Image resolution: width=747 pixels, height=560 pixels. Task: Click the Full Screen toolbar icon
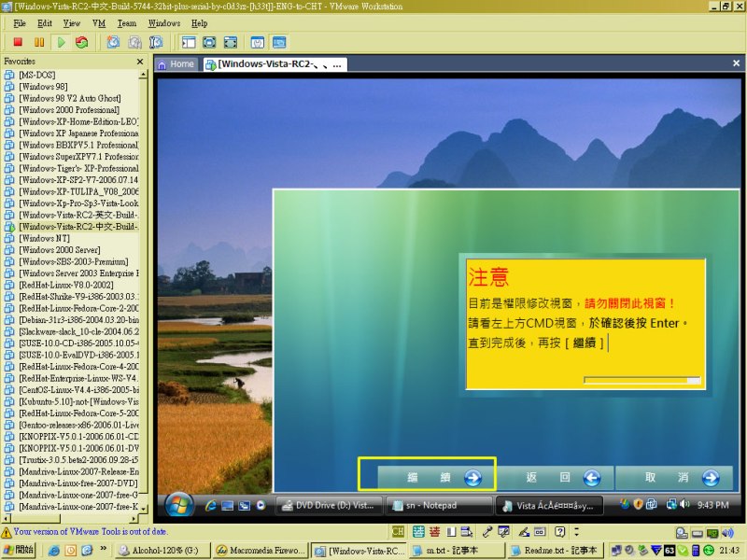pyautogui.click(x=209, y=42)
